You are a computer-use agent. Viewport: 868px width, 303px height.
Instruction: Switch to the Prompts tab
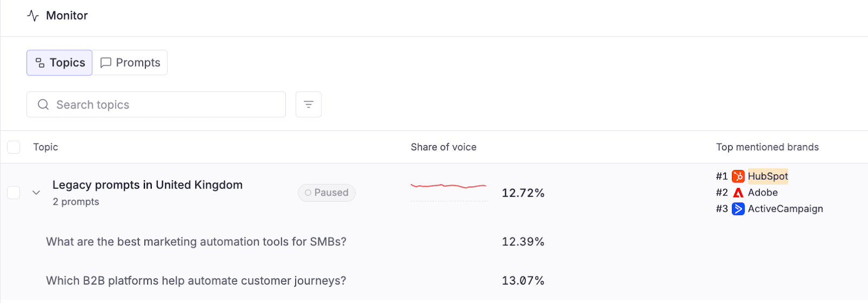coord(130,63)
